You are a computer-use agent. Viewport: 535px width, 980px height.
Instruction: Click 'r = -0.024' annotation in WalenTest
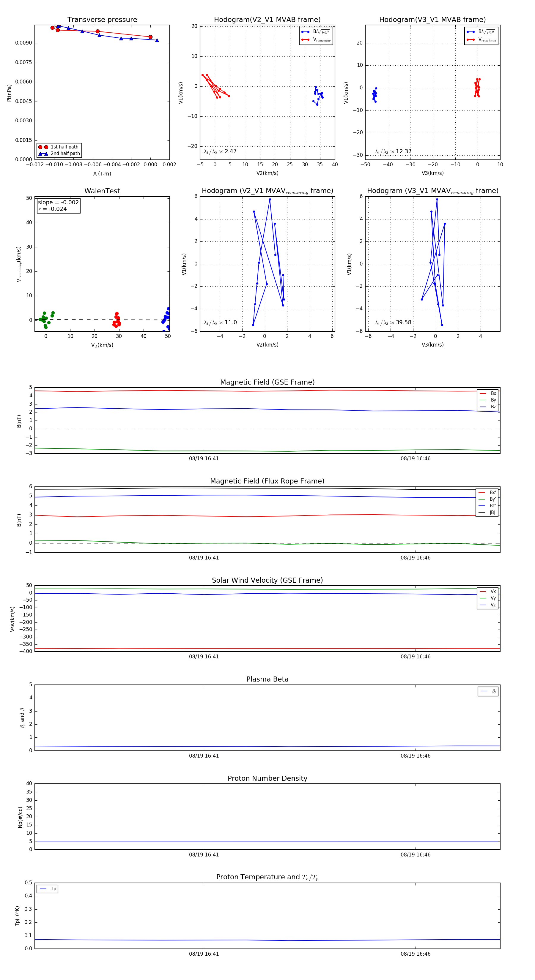click(x=53, y=209)
